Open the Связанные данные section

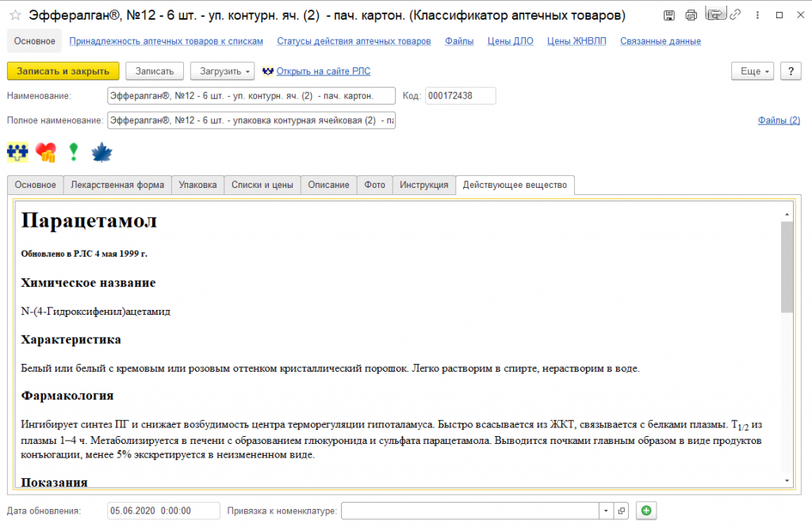(x=661, y=41)
